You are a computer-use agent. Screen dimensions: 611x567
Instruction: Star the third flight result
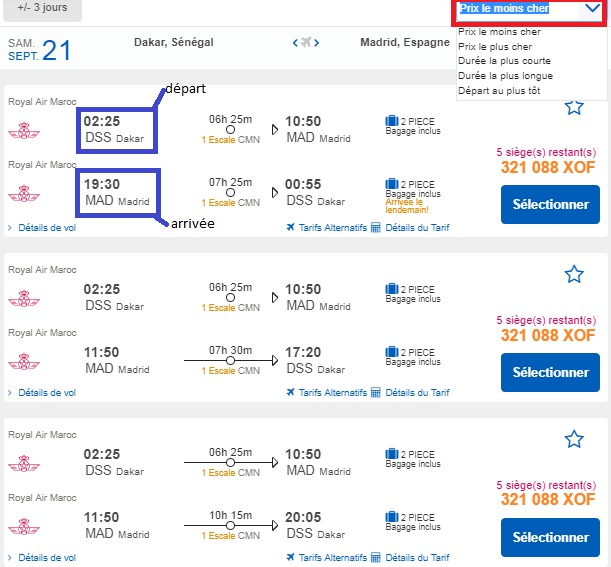(574, 439)
